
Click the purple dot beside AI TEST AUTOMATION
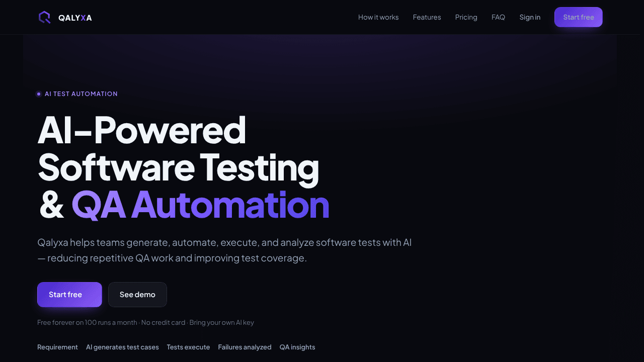pos(39,94)
